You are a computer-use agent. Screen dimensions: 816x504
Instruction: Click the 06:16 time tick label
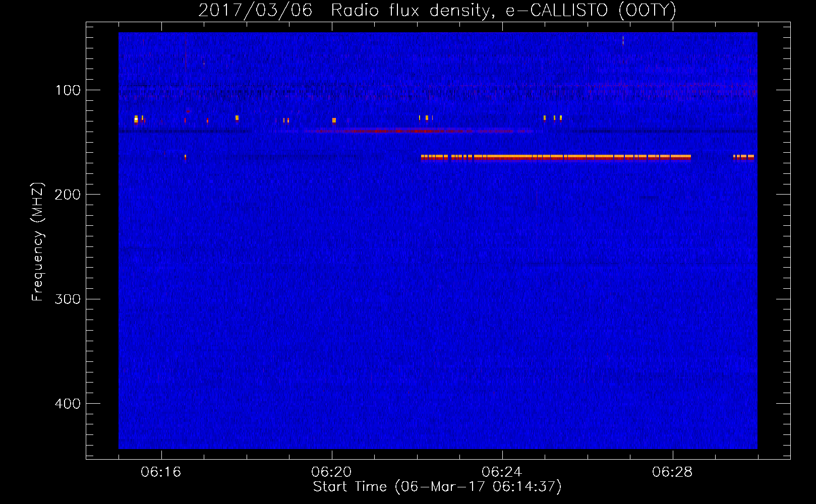(161, 472)
